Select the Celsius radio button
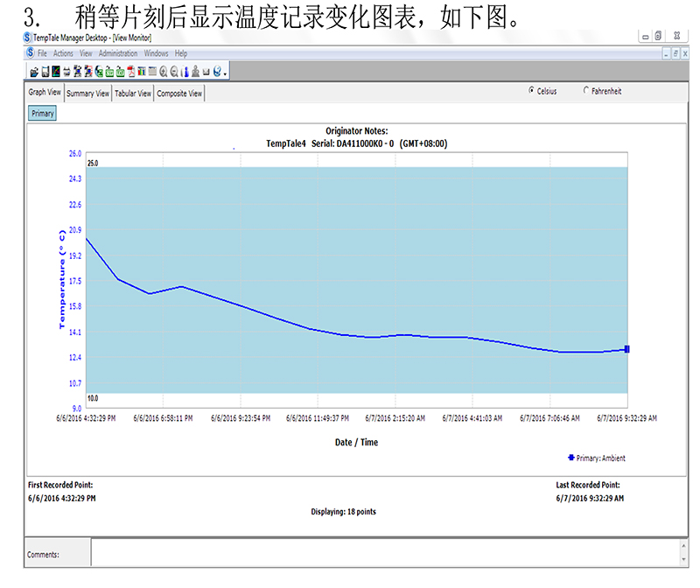 (530, 91)
